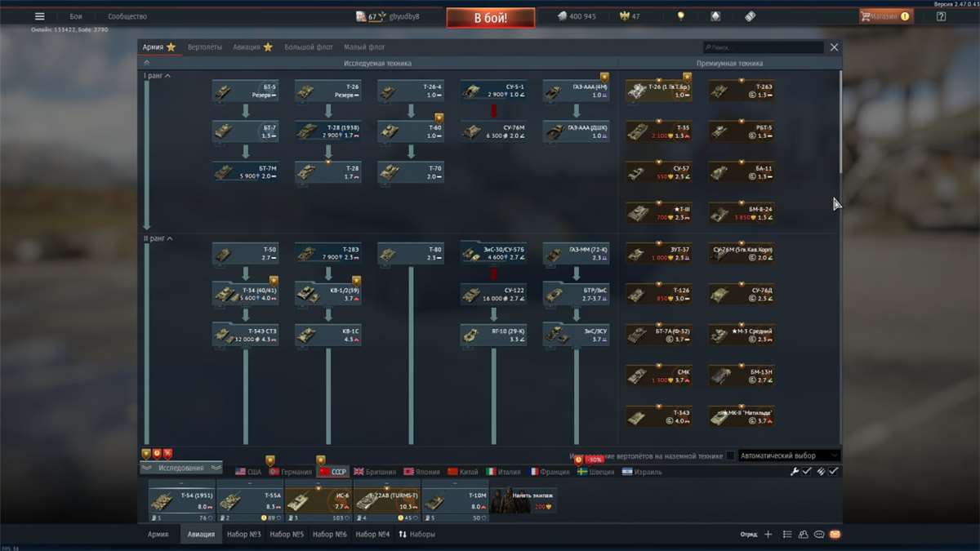
Task: Select the США flag nation
Action: pyautogui.click(x=248, y=472)
